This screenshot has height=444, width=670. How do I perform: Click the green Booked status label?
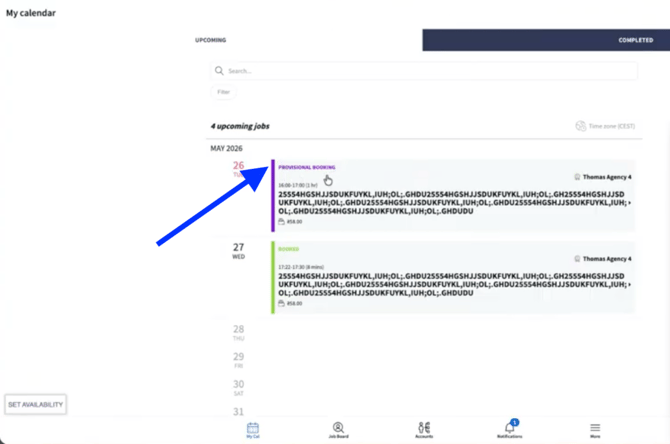tap(288, 249)
